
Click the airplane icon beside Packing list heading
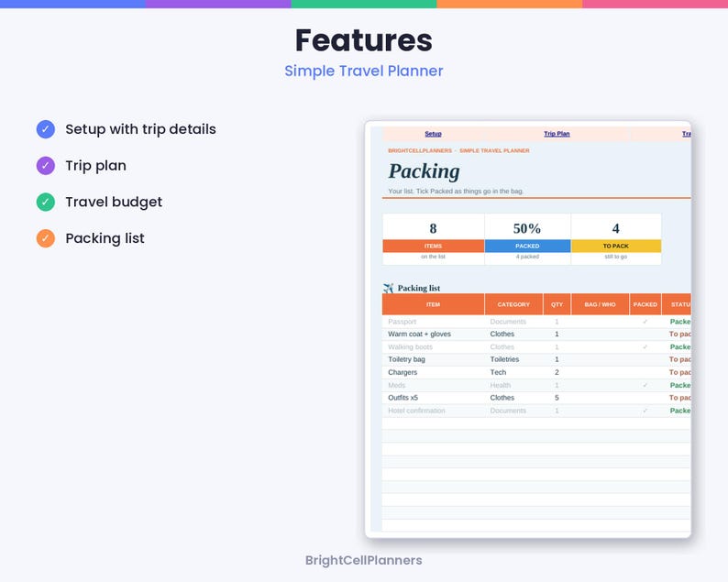pyautogui.click(x=388, y=288)
